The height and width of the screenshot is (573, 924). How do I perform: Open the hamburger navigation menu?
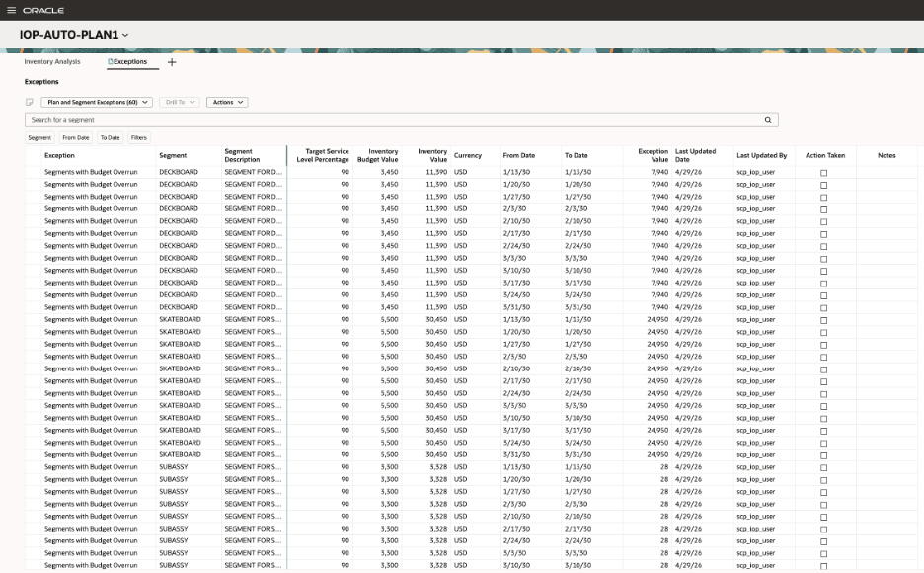[11, 10]
